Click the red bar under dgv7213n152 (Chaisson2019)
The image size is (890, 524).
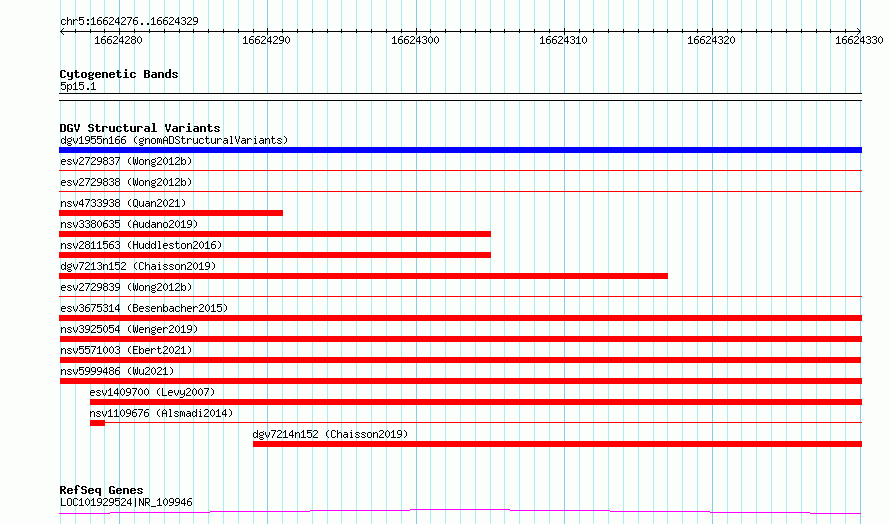(x=363, y=276)
